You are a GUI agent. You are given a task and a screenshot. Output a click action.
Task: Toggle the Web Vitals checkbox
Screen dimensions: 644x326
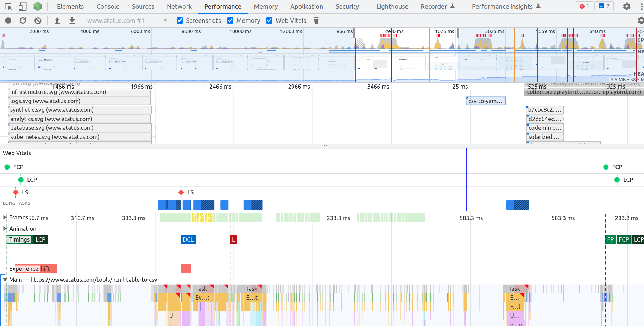tap(270, 20)
